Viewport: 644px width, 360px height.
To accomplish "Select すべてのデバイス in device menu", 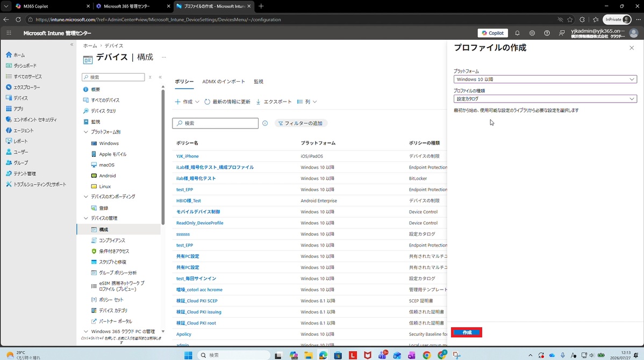I will (x=102, y=100).
